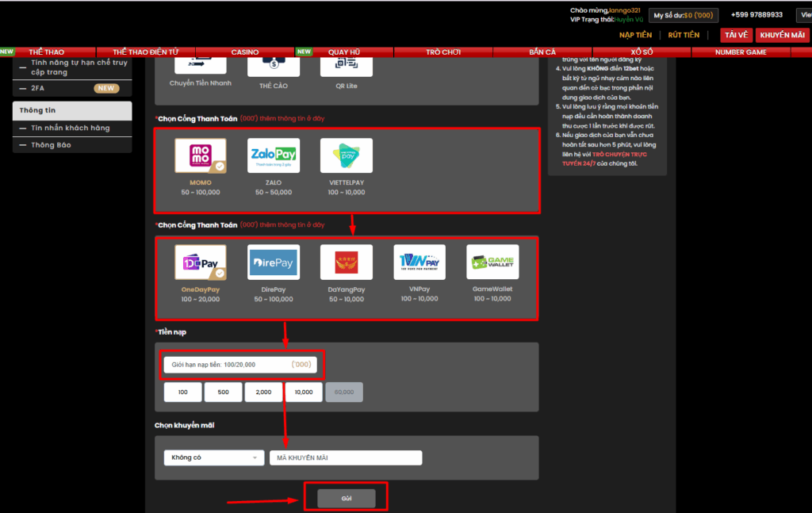Open the QUAY HŨ menu
The image size is (812, 513).
click(x=344, y=52)
